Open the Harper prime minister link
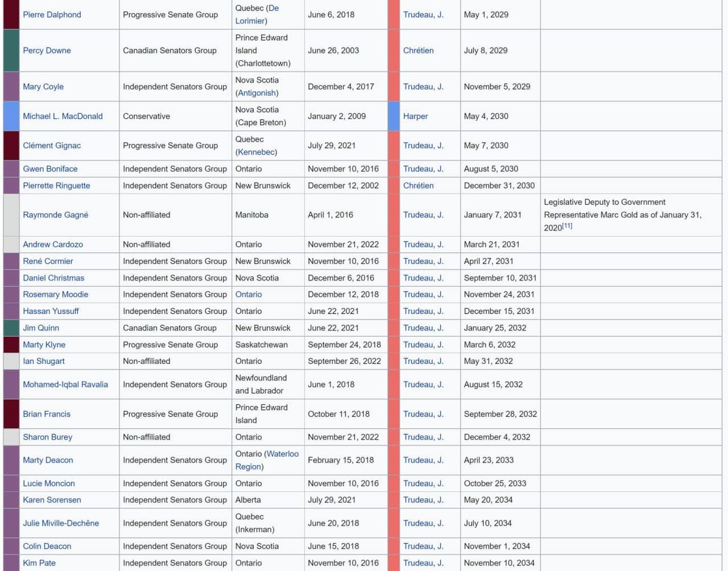Viewport: 728px width, 571px height. point(415,116)
